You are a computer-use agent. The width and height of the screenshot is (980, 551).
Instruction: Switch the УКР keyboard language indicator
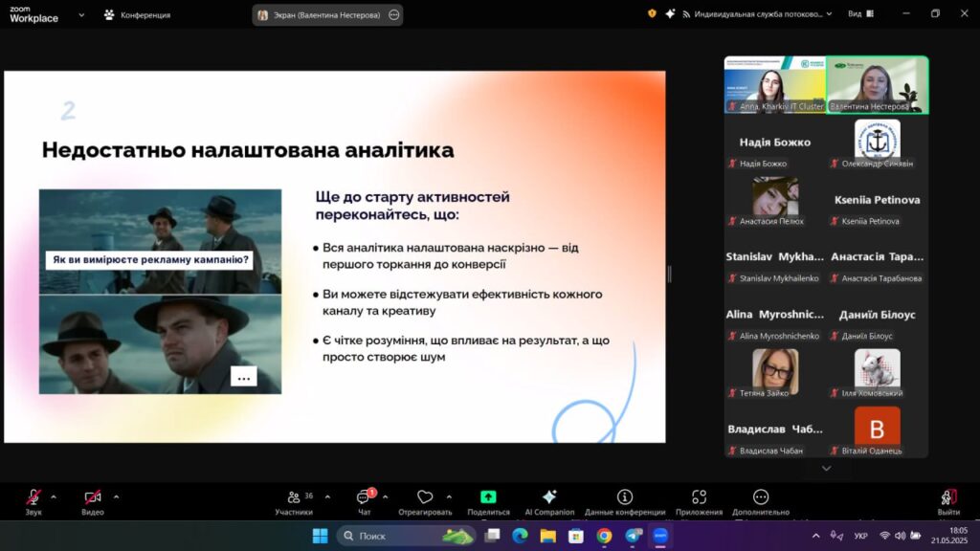pos(860,536)
